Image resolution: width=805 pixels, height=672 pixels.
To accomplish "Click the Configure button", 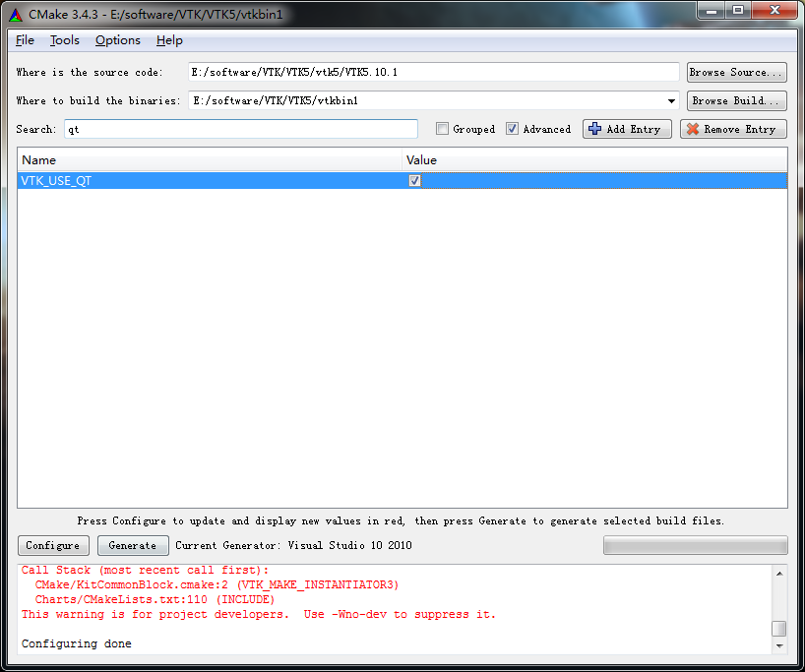I will [x=53, y=545].
